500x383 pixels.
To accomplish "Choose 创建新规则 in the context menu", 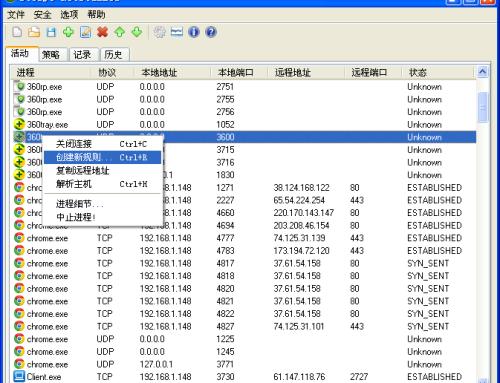I will point(103,157).
